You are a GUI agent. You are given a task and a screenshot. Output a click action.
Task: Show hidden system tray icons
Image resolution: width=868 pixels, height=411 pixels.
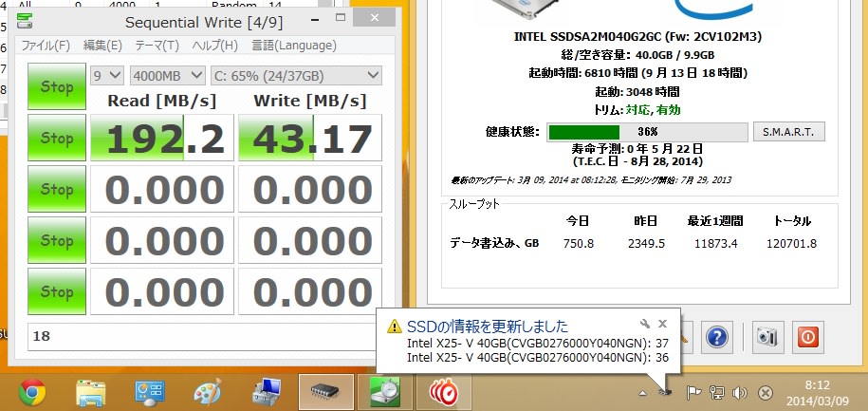click(642, 393)
